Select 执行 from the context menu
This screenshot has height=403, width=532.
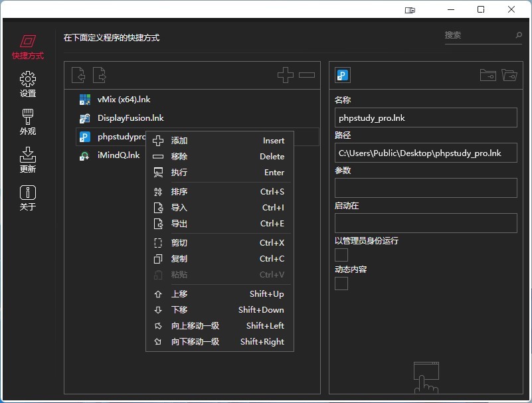point(179,172)
